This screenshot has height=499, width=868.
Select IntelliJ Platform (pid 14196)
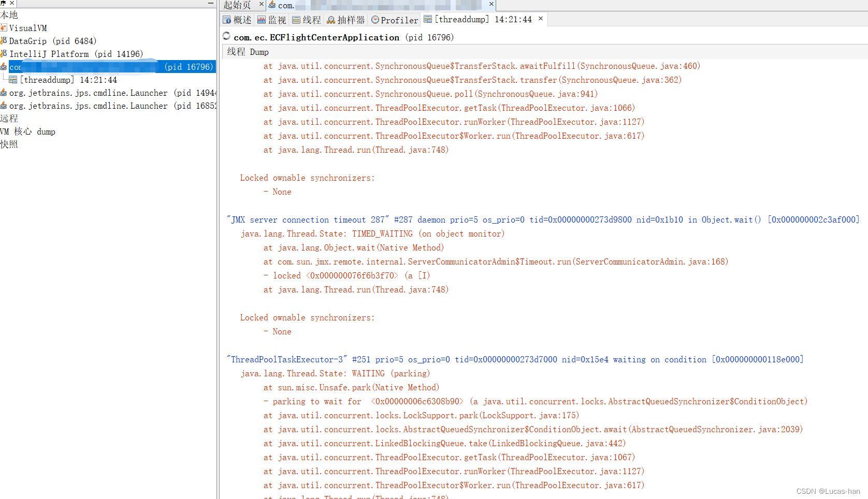(x=76, y=54)
